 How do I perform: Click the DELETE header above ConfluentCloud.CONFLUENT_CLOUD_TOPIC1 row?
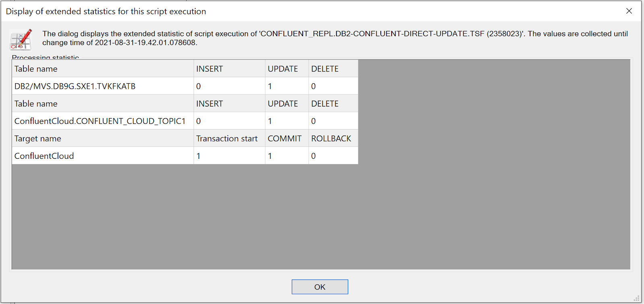(333, 104)
